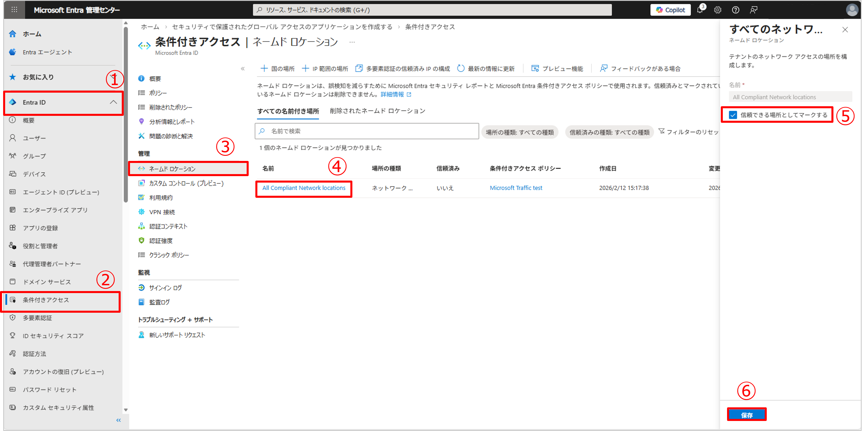Collapse the Entra ID section chevron
This screenshot has height=431, width=868.
pyautogui.click(x=113, y=102)
